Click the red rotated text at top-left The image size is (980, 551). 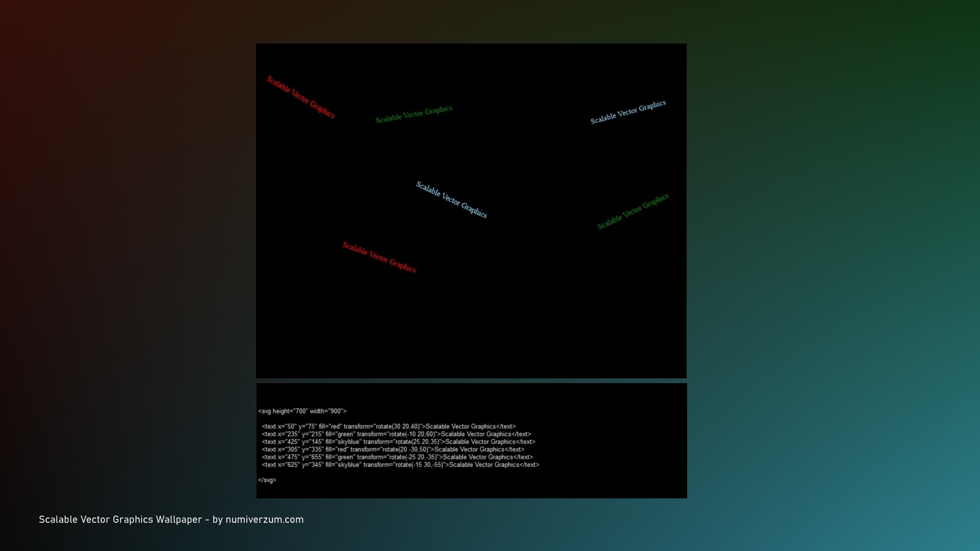coord(301,97)
